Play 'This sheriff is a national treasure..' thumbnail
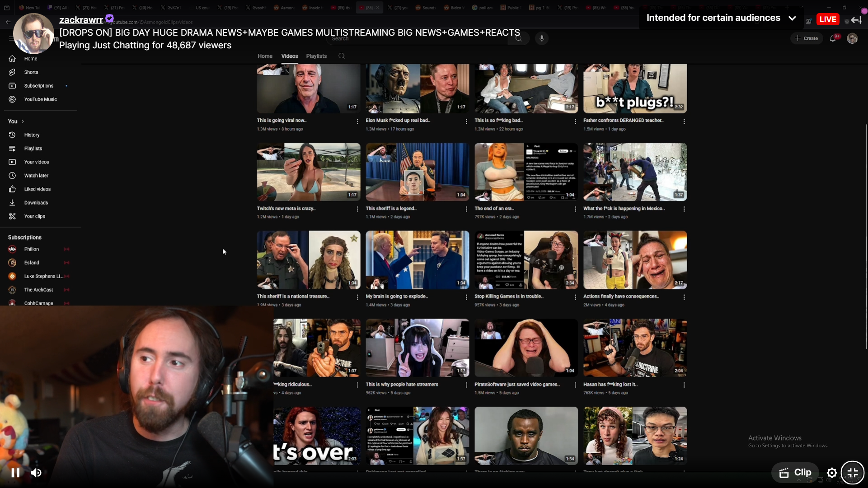Screen dimensions: 868x488 point(309,260)
